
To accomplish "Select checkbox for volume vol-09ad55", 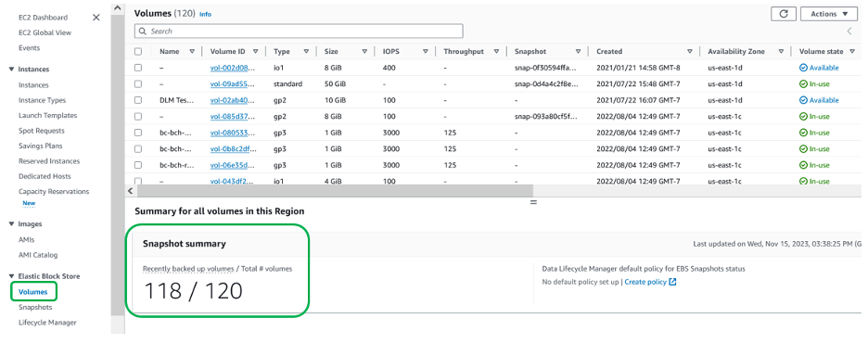I will pyautogui.click(x=138, y=84).
